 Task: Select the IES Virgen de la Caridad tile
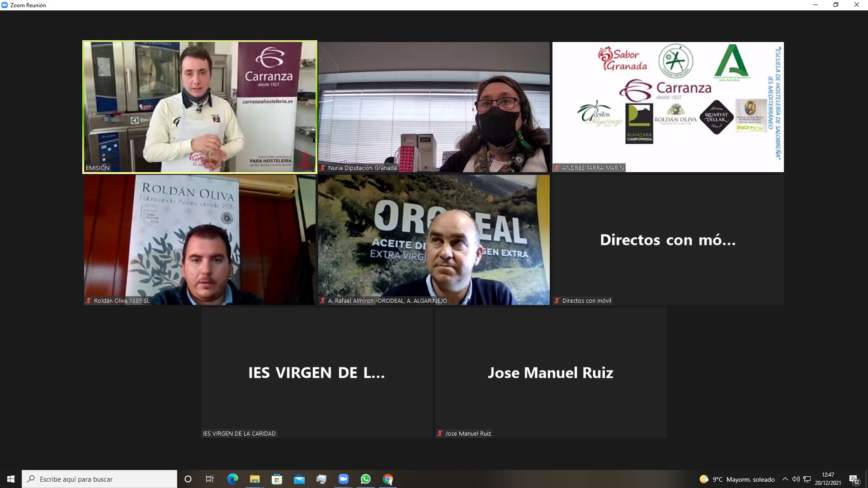click(316, 372)
